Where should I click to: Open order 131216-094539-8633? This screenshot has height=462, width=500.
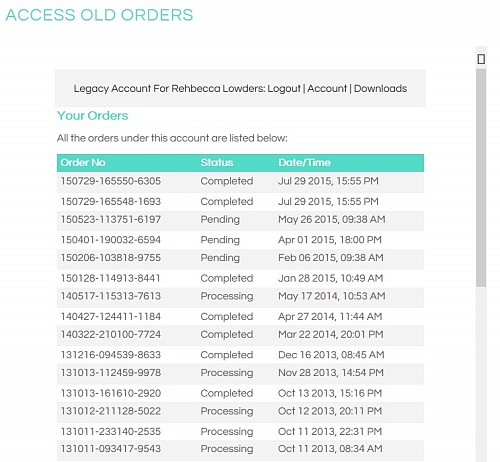pos(111,355)
